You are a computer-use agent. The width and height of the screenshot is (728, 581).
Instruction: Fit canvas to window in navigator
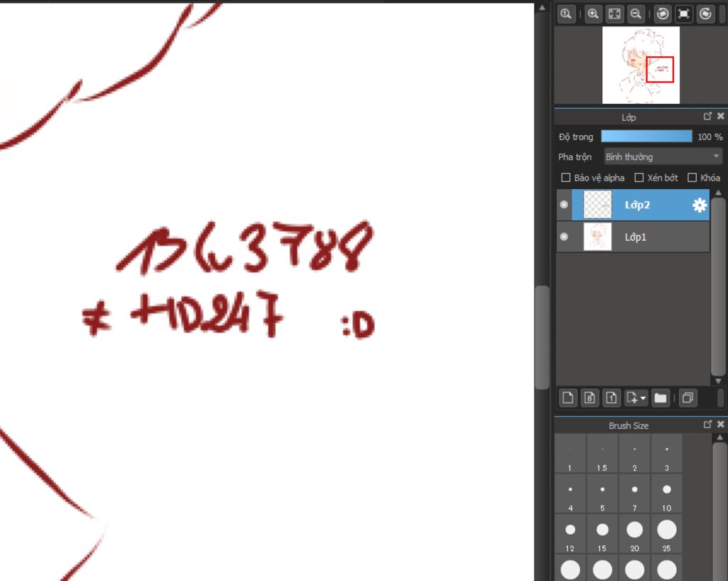pos(614,14)
